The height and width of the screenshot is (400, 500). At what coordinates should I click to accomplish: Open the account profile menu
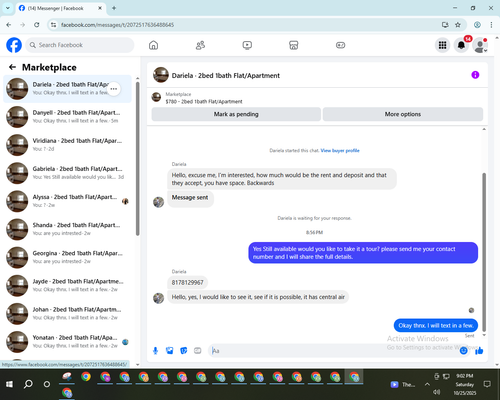[x=480, y=45]
